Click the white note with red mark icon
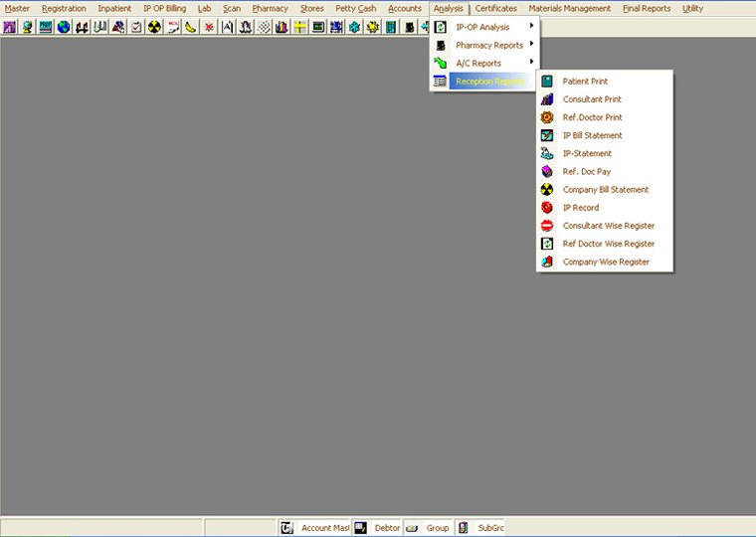Image resolution: width=756 pixels, height=537 pixels. coord(173,27)
